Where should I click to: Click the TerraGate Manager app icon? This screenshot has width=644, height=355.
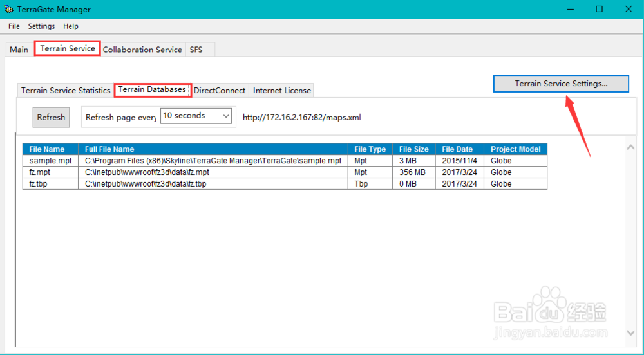point(8,8)
